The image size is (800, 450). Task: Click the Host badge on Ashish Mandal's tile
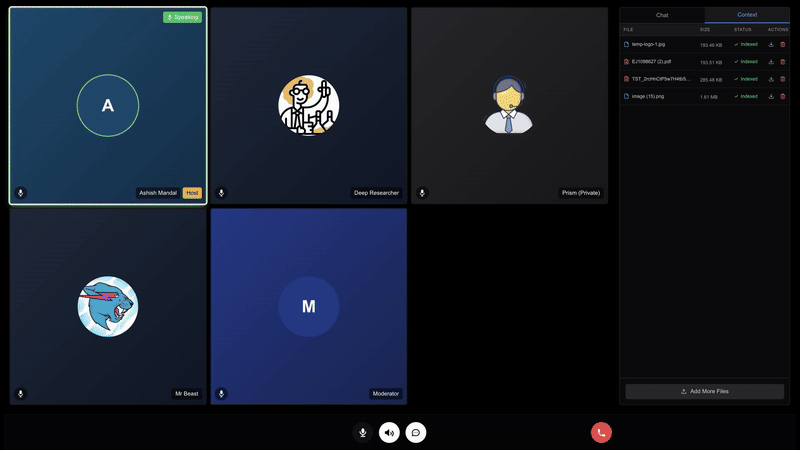pyautogui.click(x=192, y=193)
